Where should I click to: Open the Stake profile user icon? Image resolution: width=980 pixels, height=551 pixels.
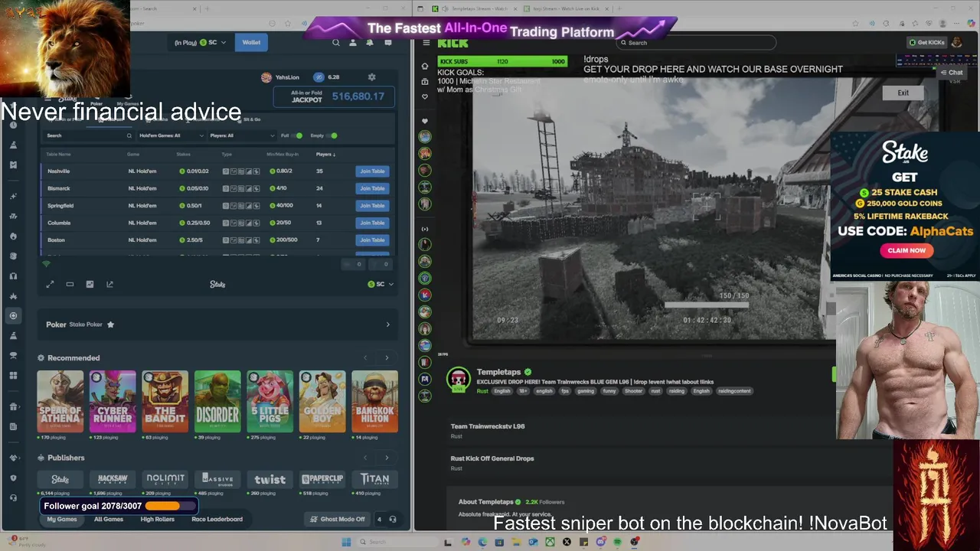point(353,43)
